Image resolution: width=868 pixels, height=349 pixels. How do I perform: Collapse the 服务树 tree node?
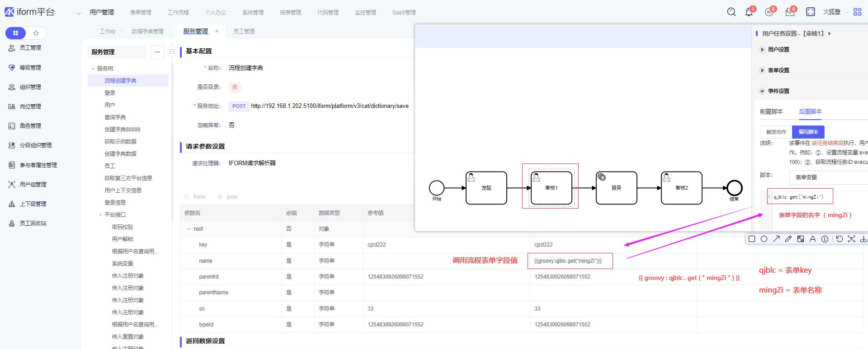(x=93, y=69)
